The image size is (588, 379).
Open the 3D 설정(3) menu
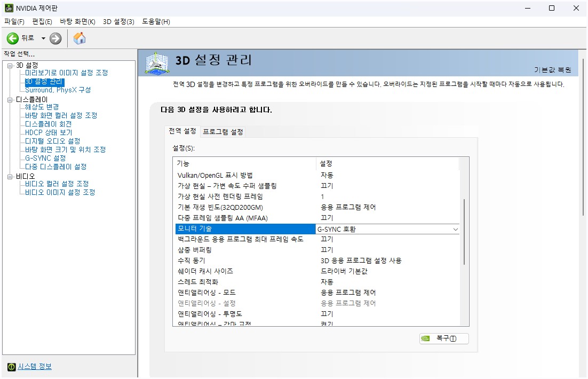tap(118, 22)
